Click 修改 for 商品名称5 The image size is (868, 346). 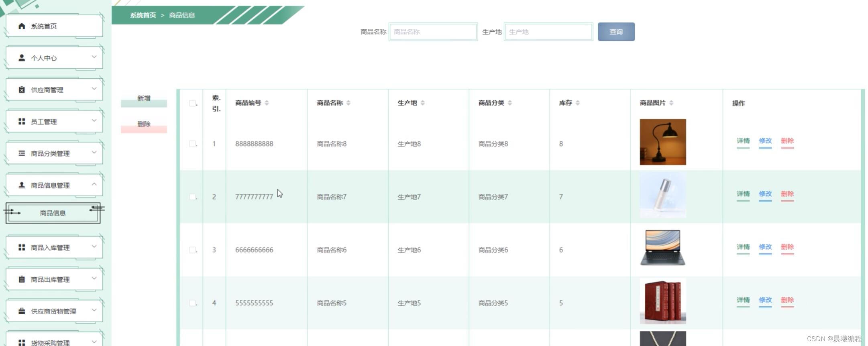765,300
